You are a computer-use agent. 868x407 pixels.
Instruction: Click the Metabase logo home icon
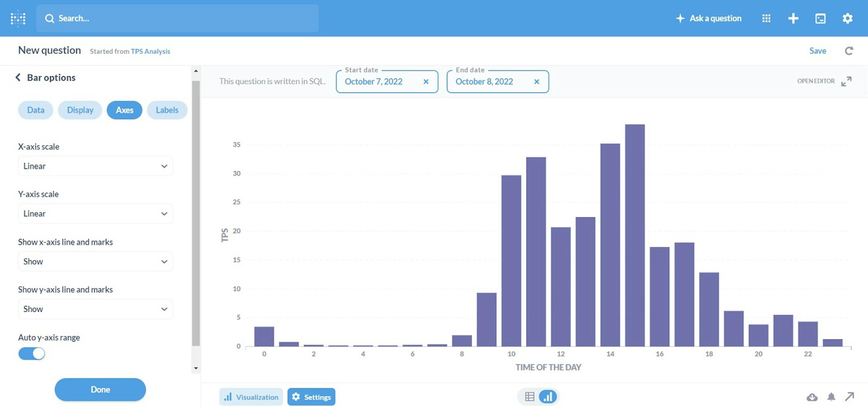18,18
